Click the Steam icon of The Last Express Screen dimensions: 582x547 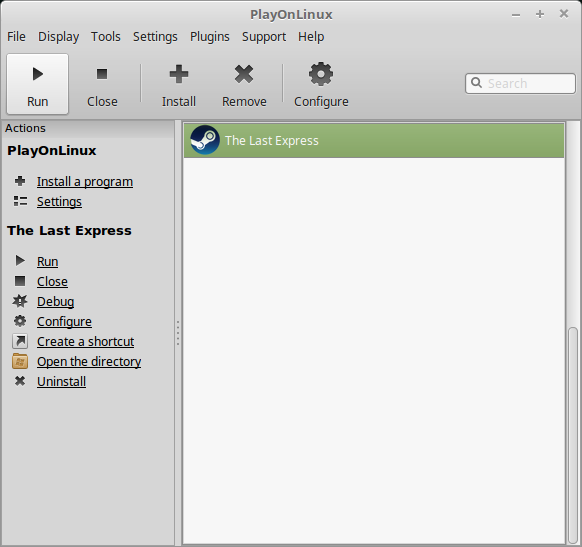tap(205, 140)
